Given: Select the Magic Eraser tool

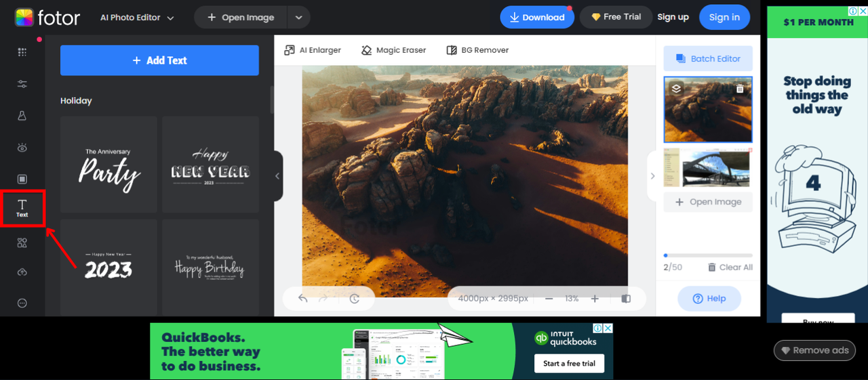Looking at the screenshot, I should 393,50.
